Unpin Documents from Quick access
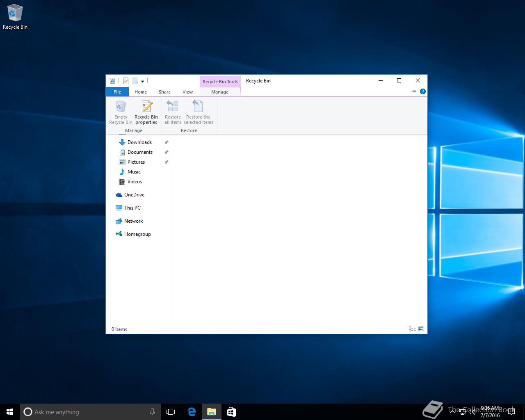This screenshot has width=525, height=420. click(x=166, y=152)
